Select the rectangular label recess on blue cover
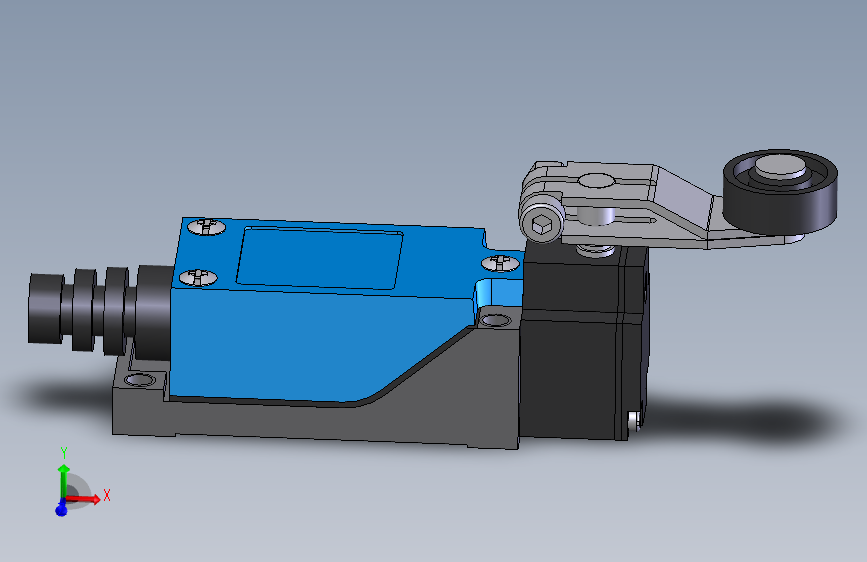 320,258
